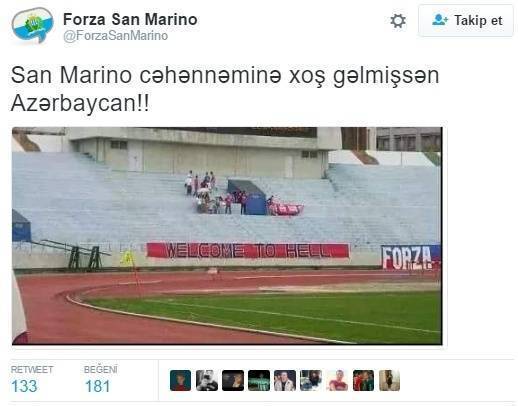This screenshot has height=406, width=518.
Task: Open the seventh liker avatar, red shirt
Action: (x=337, y=380)
